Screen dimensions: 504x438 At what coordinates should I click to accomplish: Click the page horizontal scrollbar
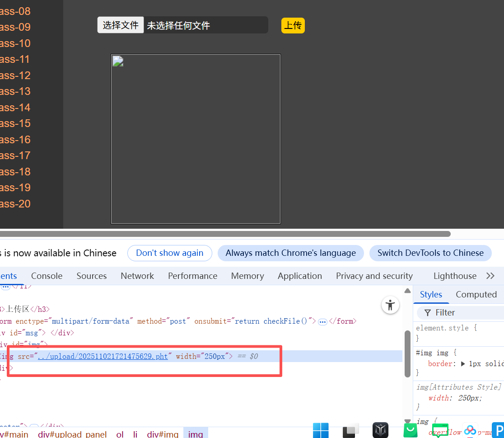(225, 234)
